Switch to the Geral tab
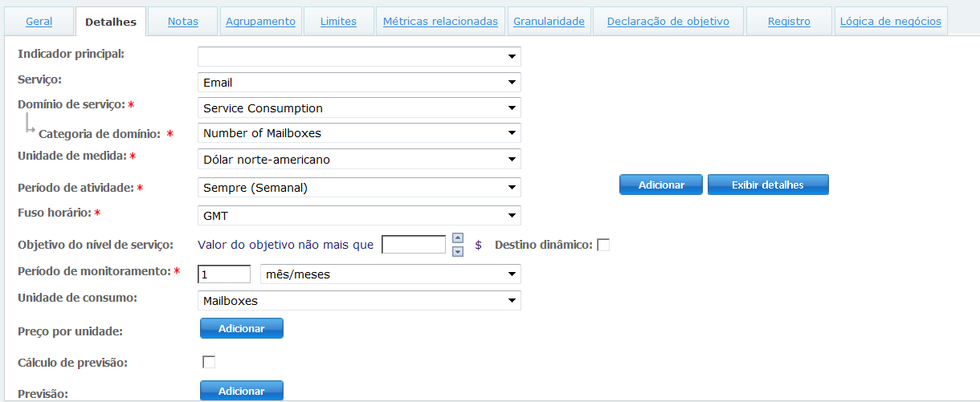Image resolution: width=980 pixels, height=402 pixels. point(39,22)
